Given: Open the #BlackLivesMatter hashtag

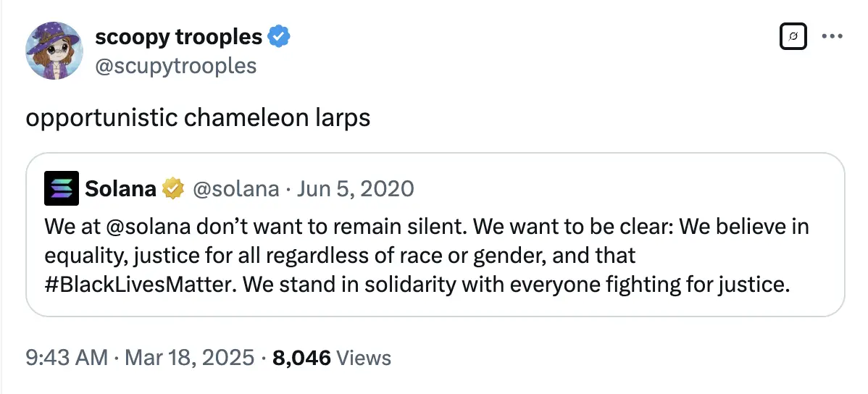Looking at the screenshot, I should pos(138,284).
